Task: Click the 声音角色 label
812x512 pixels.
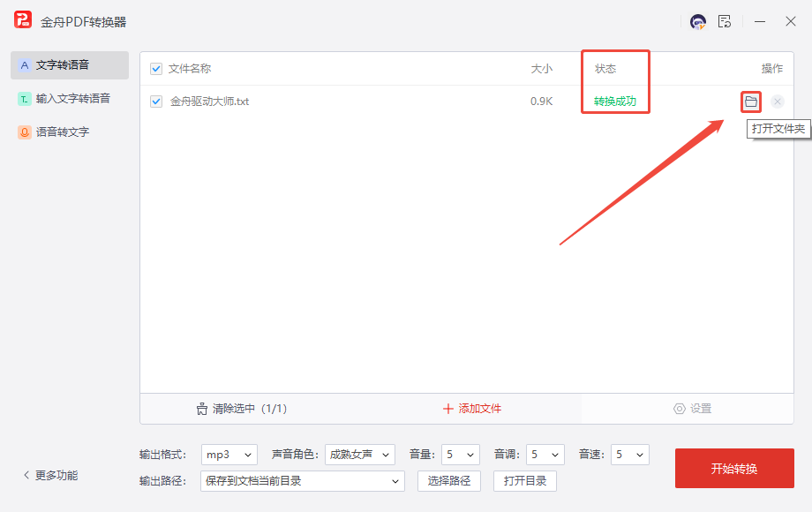Action: pos(295,455)
